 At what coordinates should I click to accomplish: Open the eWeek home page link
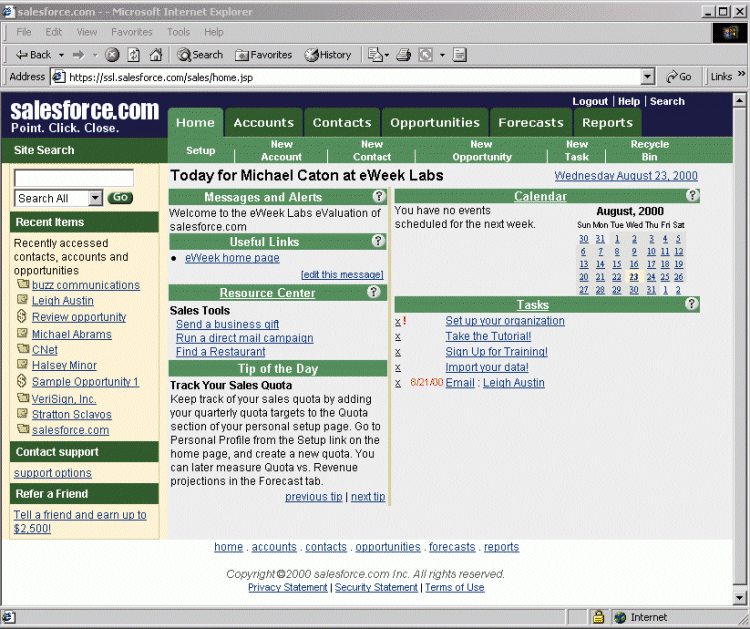(x=232, y=258)
